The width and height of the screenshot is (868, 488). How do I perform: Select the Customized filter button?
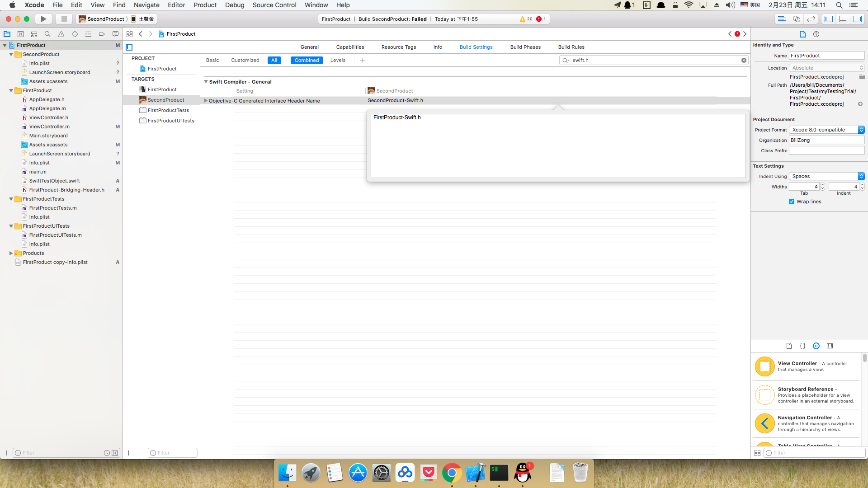[245, 60]
